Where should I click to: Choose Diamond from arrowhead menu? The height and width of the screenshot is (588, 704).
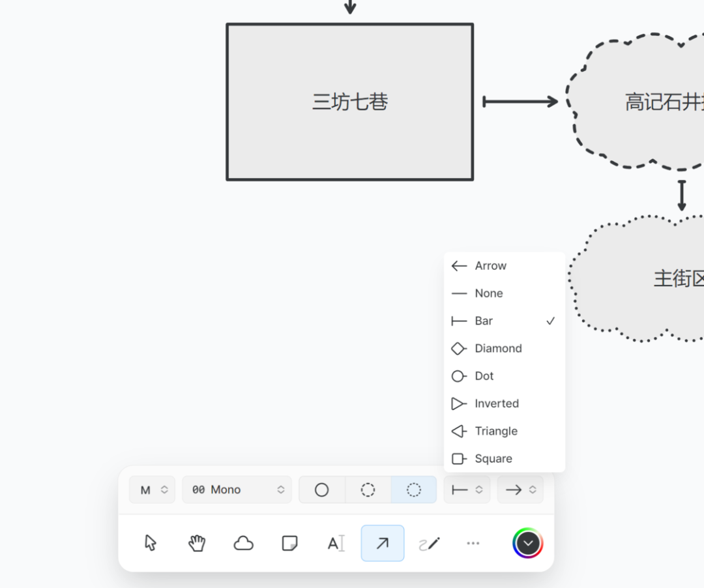tap(504, 348)
